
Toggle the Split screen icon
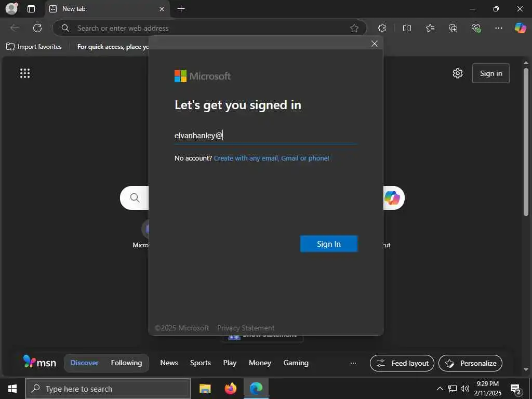tap(407, 28)
